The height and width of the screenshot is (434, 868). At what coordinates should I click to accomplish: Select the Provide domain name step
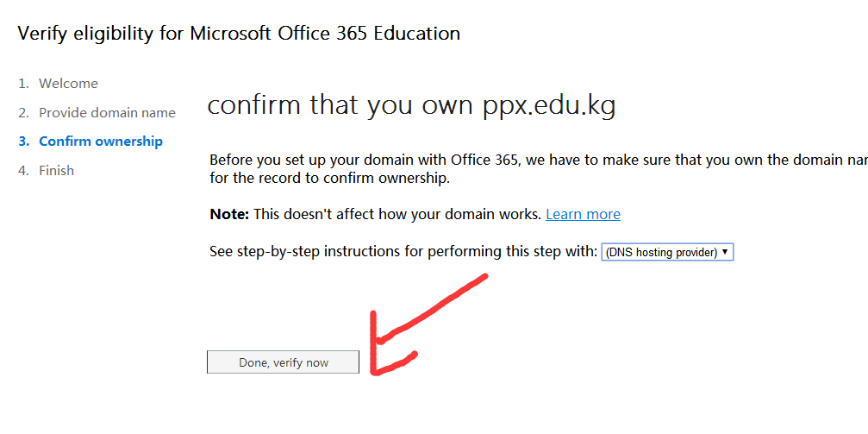click(107, 113)
